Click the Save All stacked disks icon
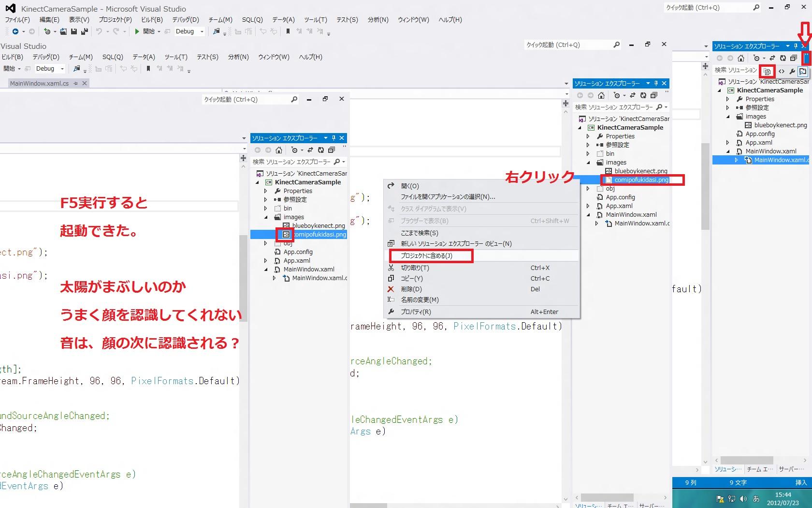Image resolution: width=812 pixels, height=508 pixels. click(x=85, y=31)
